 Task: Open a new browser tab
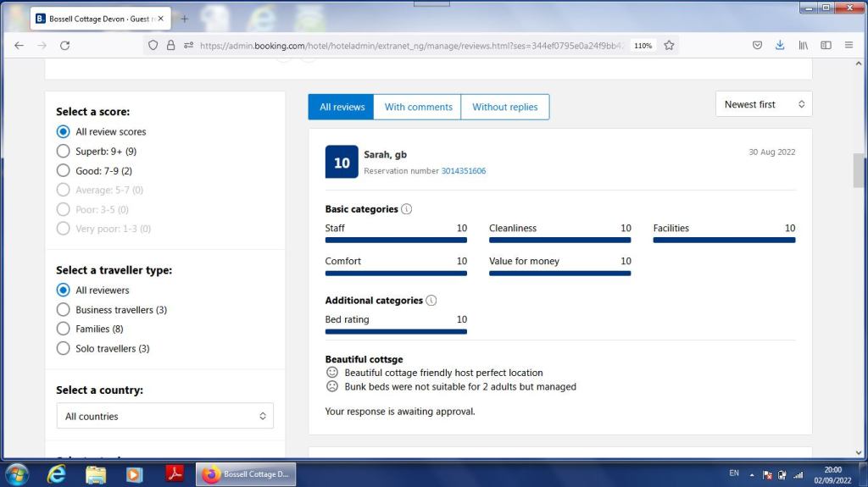click(185, 18)
